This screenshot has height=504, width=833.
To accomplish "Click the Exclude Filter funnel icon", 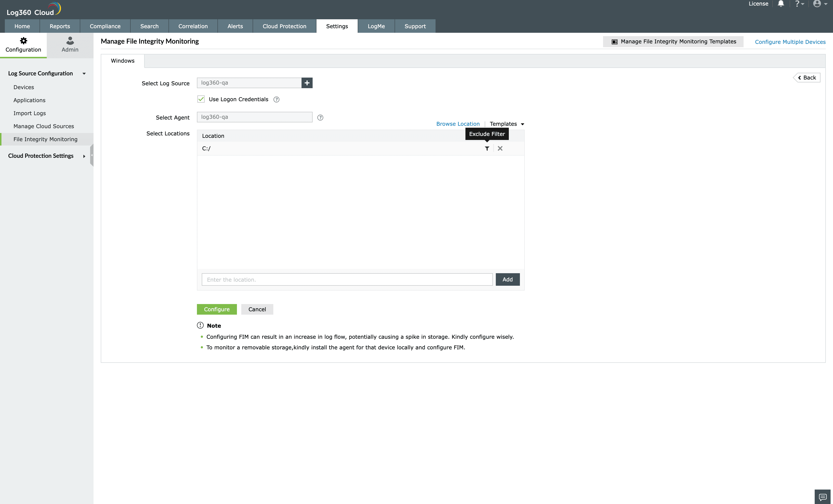I will [487, 148].
